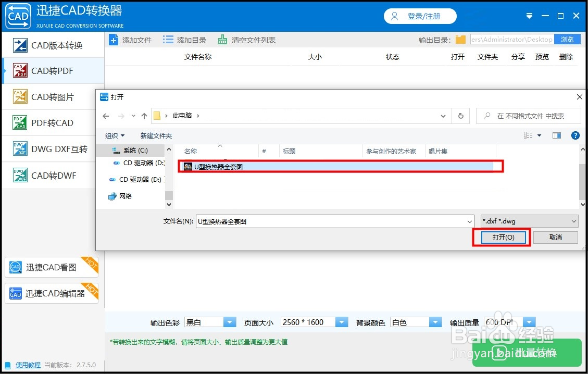Click the 添加文件 plus icon

(x=113, y=40)
